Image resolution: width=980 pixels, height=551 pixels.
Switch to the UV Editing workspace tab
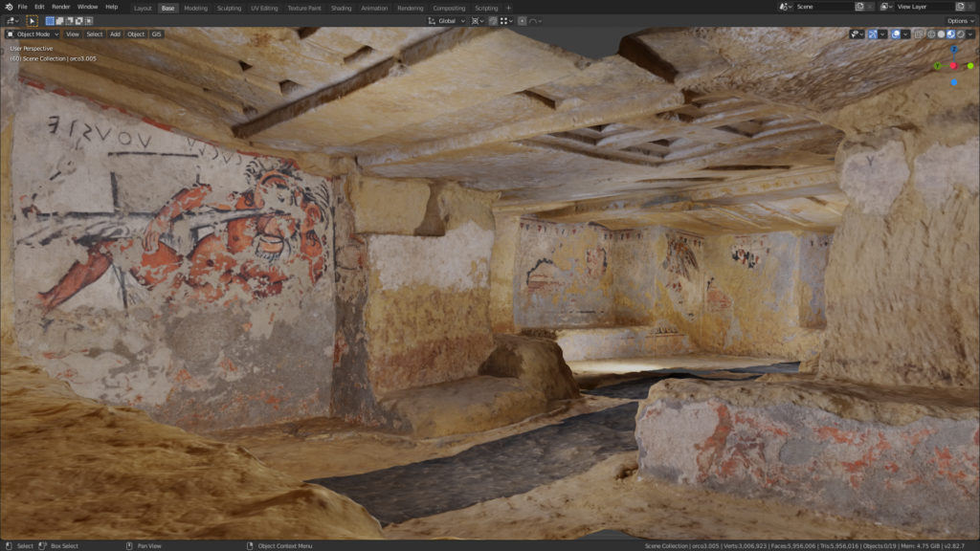pyautogui.click(x=264, y=8)
